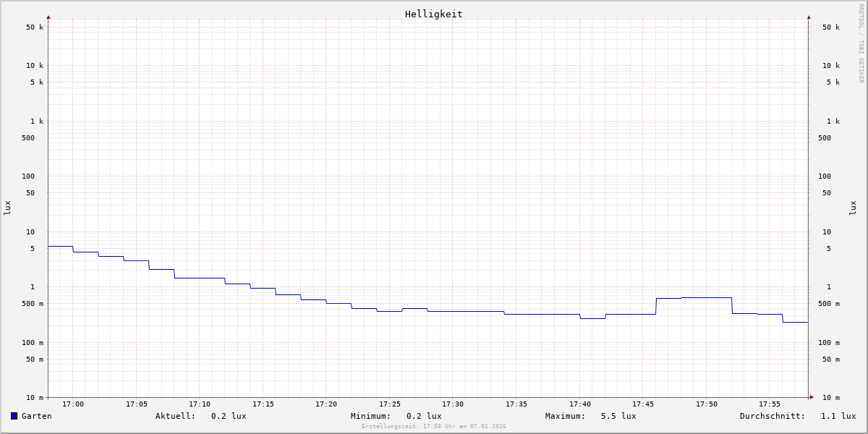Click the red arrow at x-axis right end
This screenshot has height=434, width=868.
tap(812, 397)
